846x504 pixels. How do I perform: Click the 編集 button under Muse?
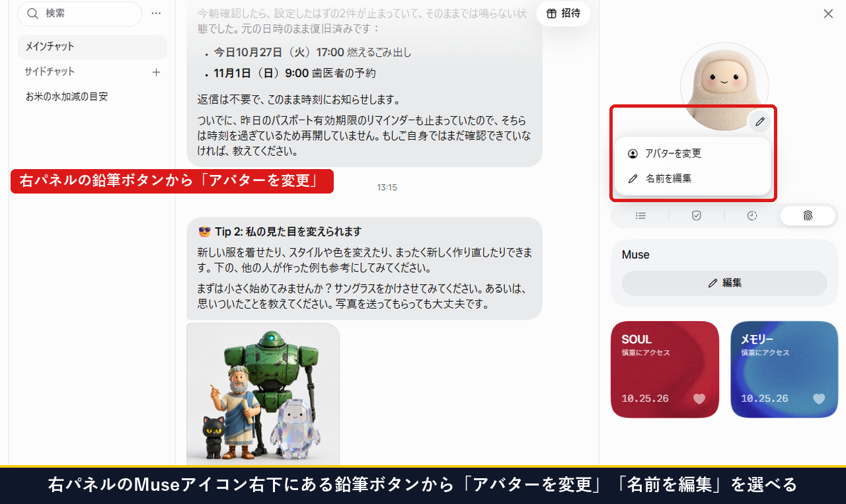[724, 283]
